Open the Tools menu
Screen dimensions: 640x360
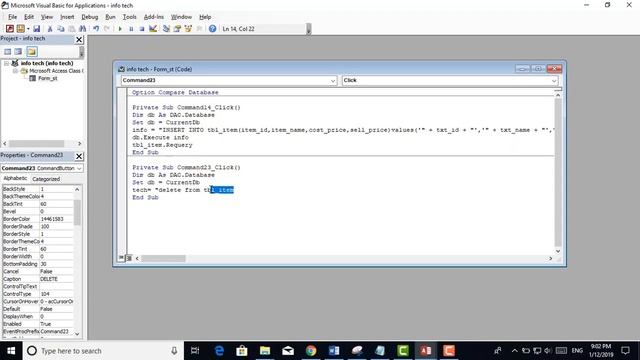[129, 17]
